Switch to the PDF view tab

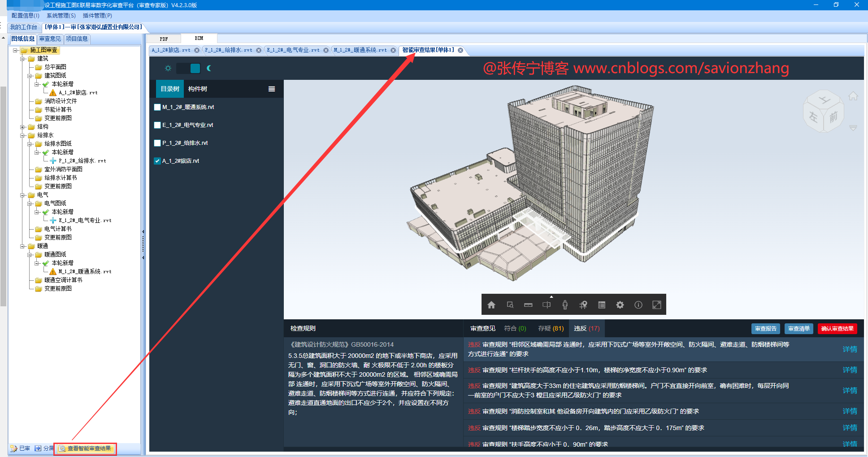(x=164, y=39)
